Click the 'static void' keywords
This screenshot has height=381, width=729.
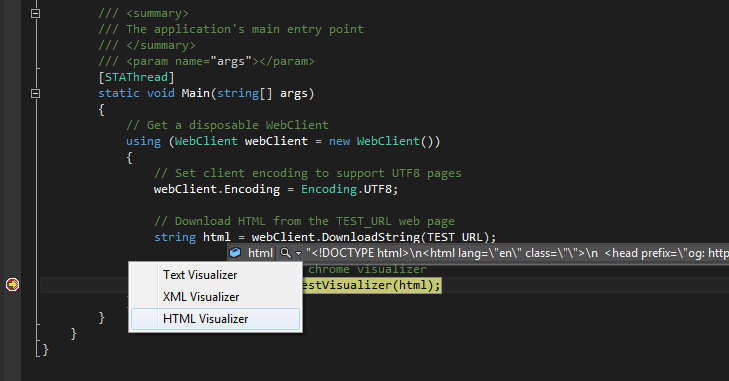click(x=136, y=93)
